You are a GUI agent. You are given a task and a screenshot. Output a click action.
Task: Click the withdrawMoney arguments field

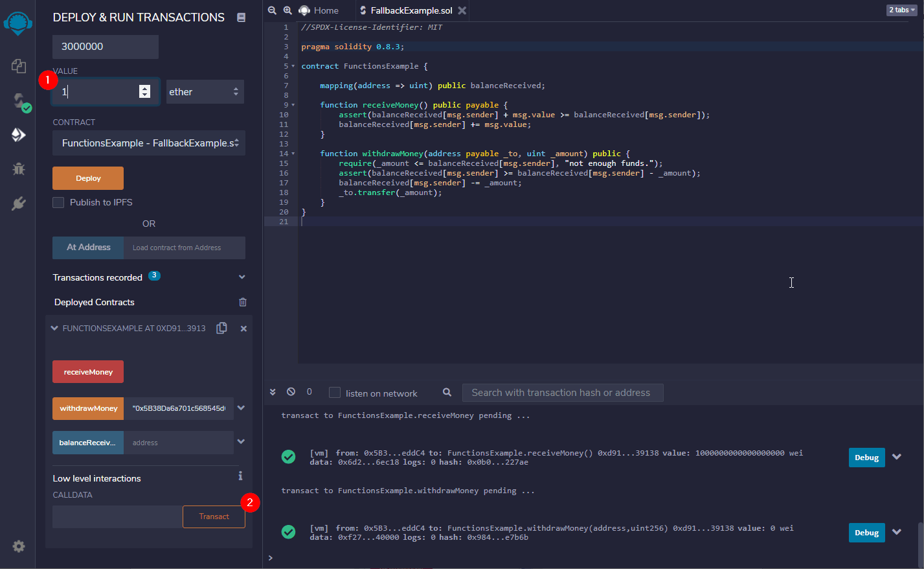pyautogui.click(x=179, y=408)
